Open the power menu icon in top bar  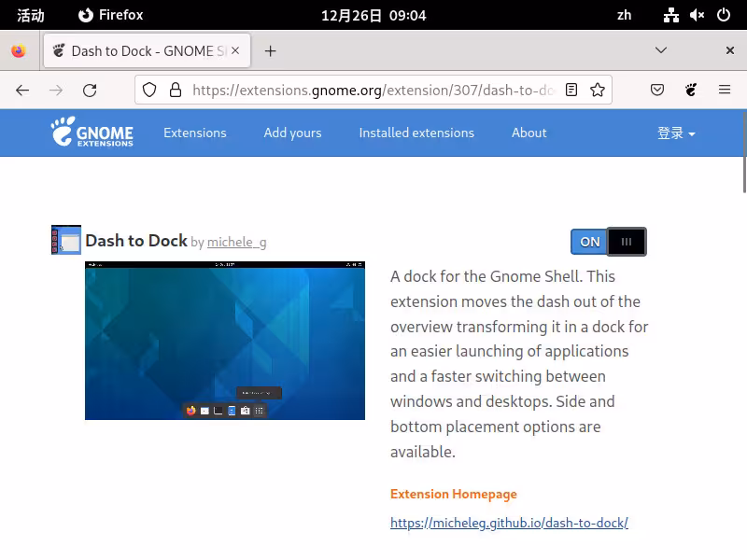[x=723, y=15]
